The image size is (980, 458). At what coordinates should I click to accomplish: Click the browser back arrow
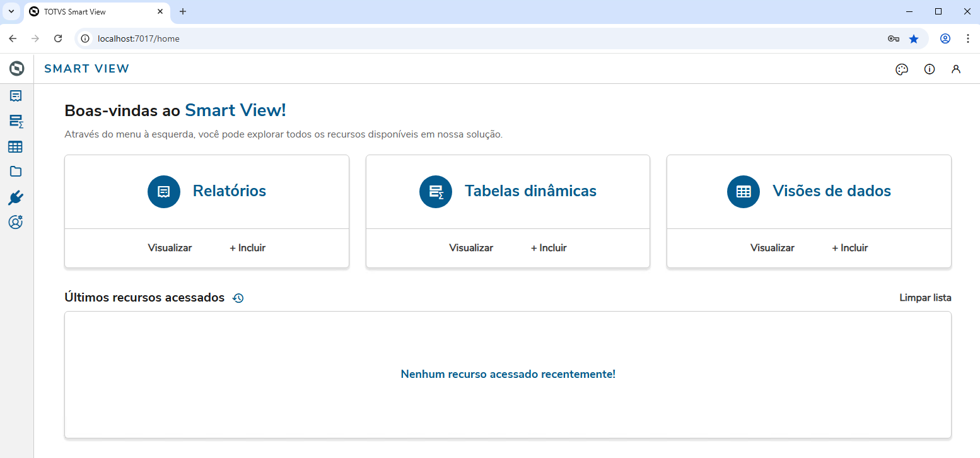tap(13, 38)
